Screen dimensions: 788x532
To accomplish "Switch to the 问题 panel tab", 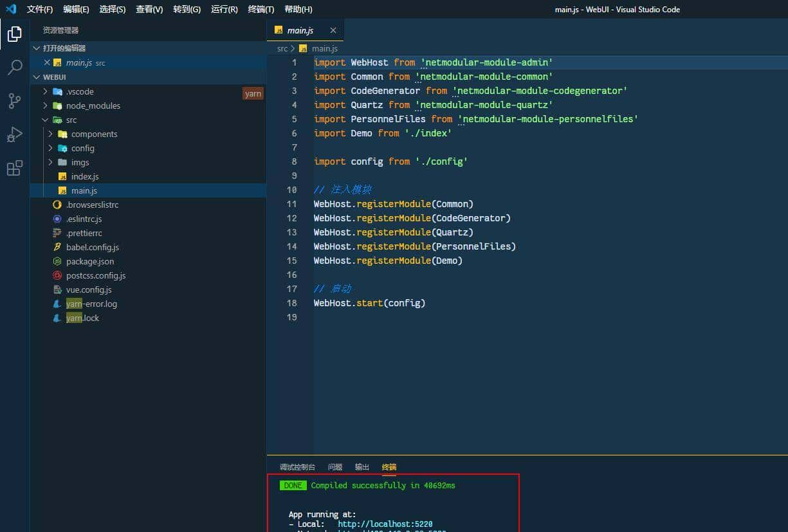I will click(334, 467).
